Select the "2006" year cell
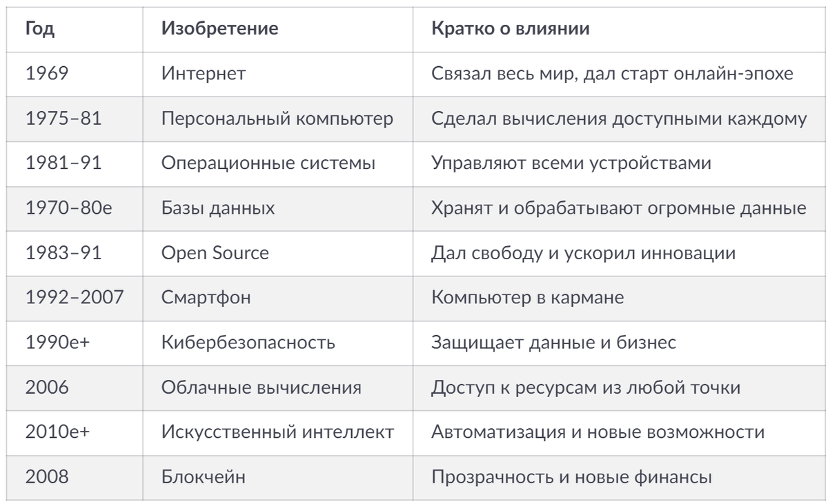 tap(75, 387)
